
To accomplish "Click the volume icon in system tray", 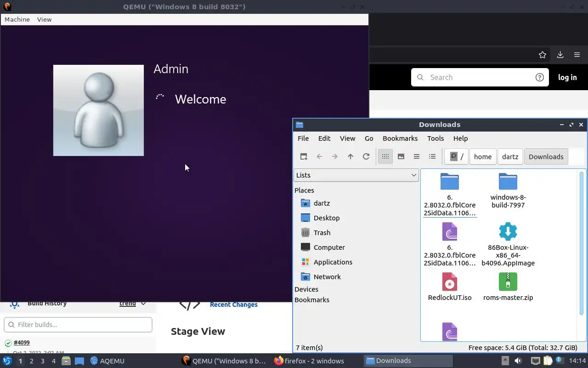I will tap(518, 361).
